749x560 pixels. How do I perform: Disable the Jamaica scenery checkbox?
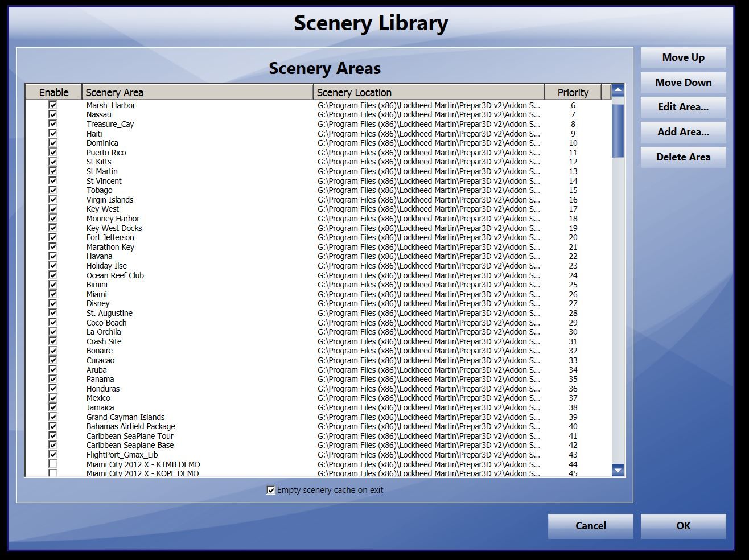point(53,407)
